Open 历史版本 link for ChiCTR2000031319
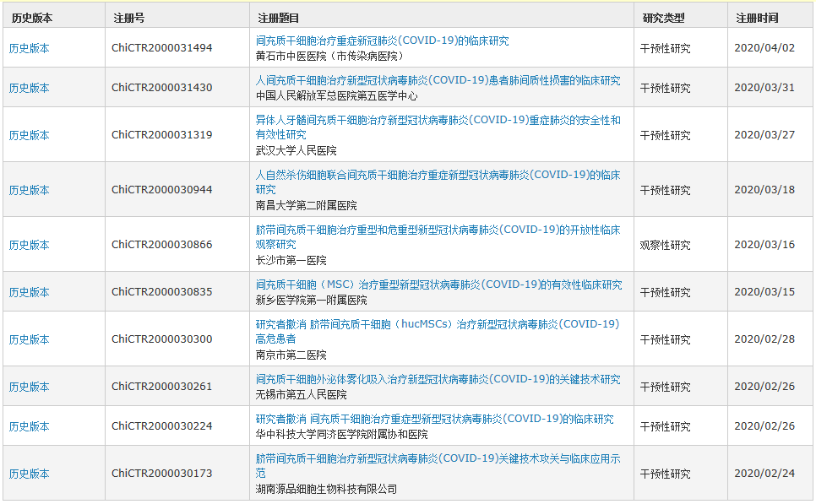The height and width of the screenshot is (504, 816). (x=29, y=135)
